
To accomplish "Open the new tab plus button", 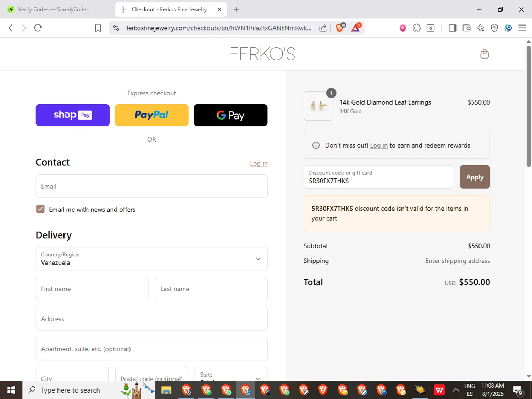I will (x=237, y=10).
